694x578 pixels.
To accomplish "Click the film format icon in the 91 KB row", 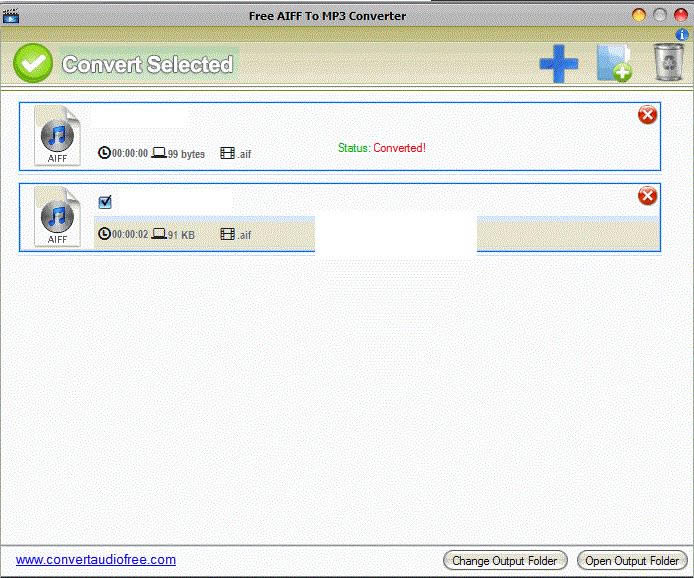I will pyautogui.click(x=227, y=234).
